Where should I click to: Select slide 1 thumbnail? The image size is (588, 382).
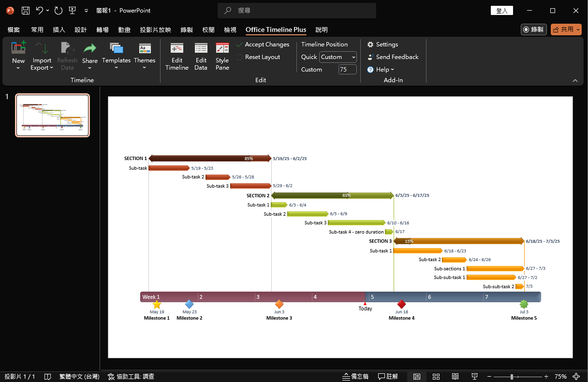(x=53, y=116)
